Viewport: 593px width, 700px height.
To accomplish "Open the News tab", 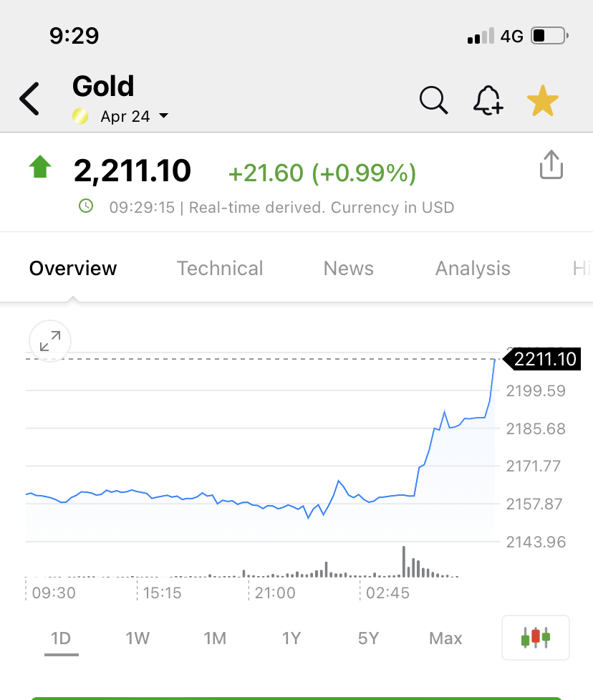I will [x=349, y=268].
